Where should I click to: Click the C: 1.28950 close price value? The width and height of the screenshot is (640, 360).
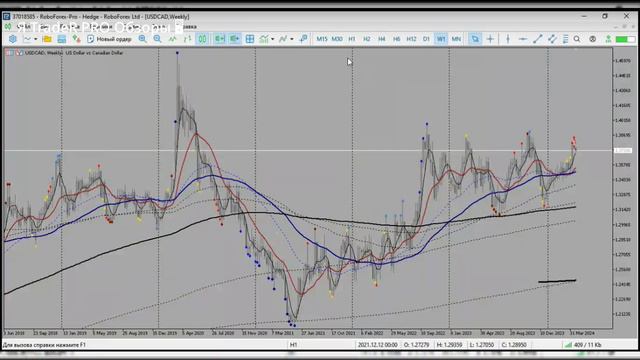[x=514, y=345]
